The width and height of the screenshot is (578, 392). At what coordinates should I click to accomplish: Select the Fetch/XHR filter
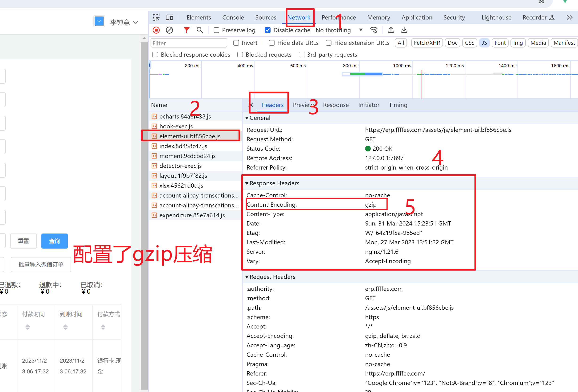point(427,43)
